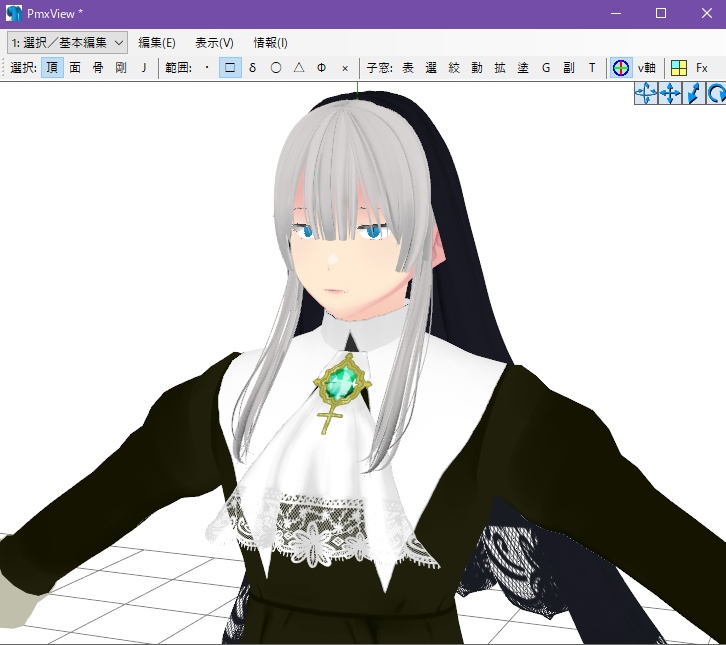Image resolution: width=726 pixels, height=645 pixels.
Task: Select the dot point range mode
Action: point(207,68)
